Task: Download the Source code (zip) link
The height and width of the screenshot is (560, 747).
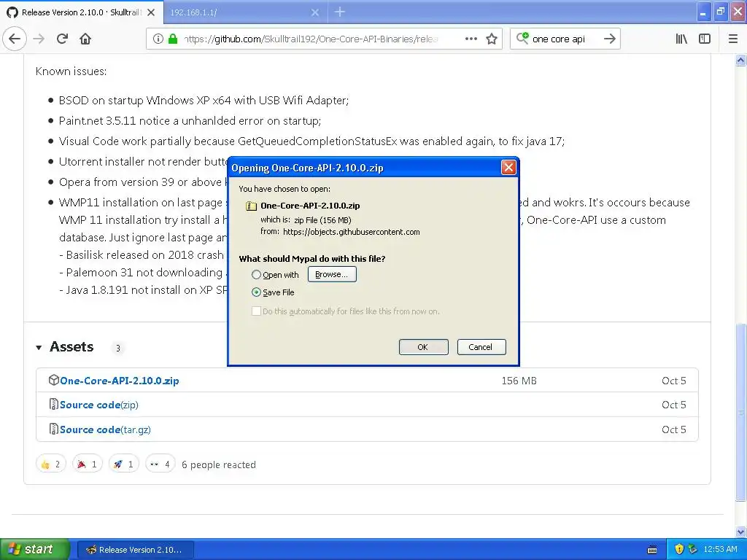Action: click(99, 405)
